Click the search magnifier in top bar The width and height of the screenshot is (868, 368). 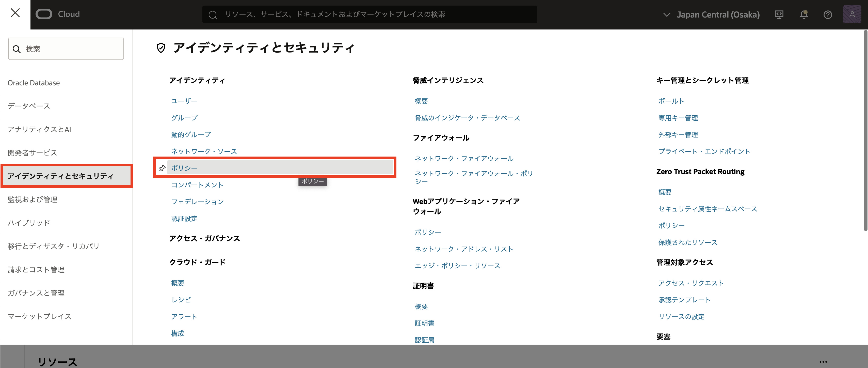(x=213, y=15)
